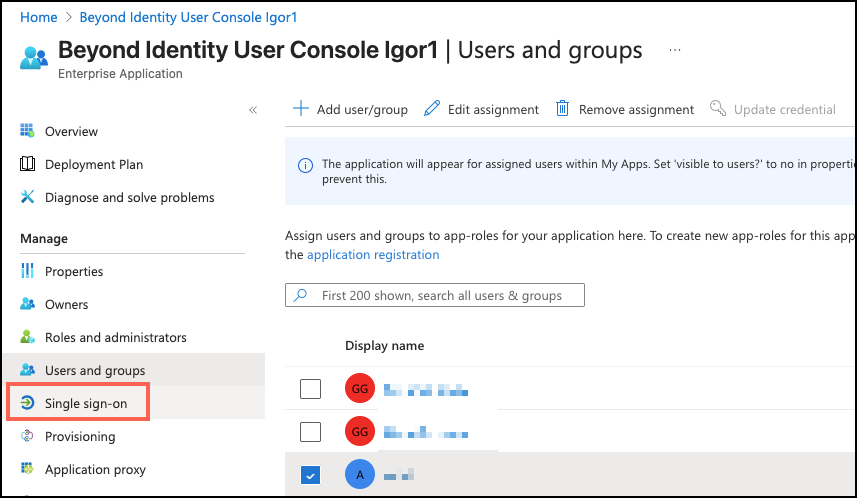Click the Provisioning icon in sidebar

tap(28, 436)
